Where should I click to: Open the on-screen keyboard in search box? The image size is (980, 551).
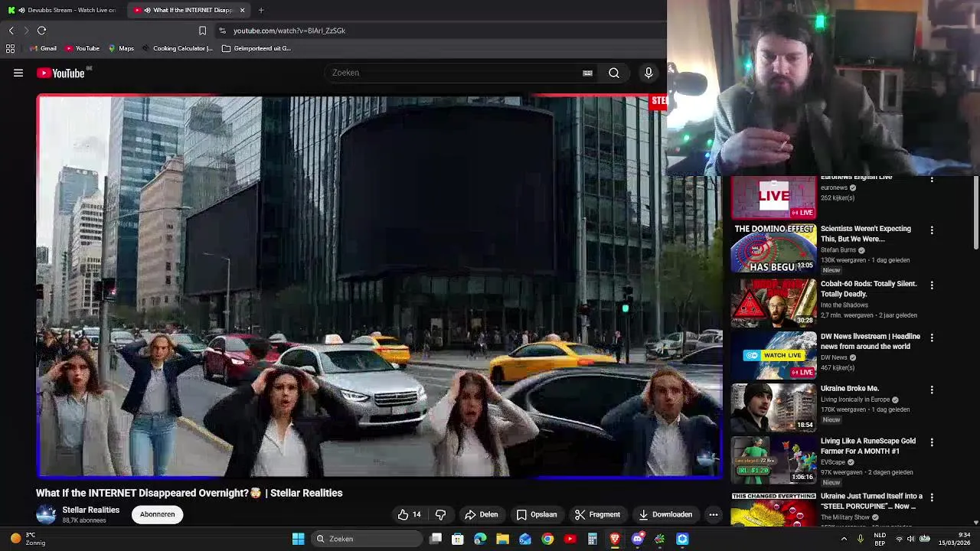point(587,73)
